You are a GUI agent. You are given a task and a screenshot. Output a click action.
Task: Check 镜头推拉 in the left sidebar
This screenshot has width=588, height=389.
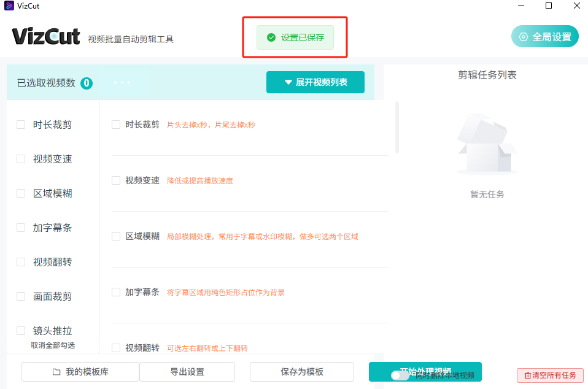pos(21,331)
